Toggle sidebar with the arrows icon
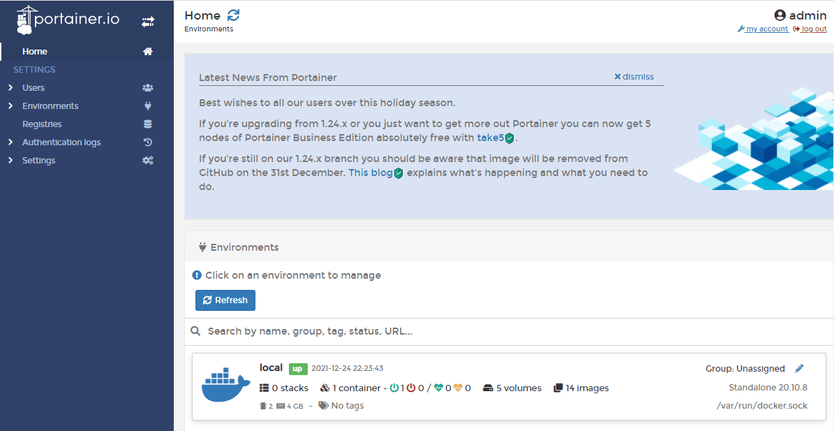834x431 pixels. click(148, 22)
